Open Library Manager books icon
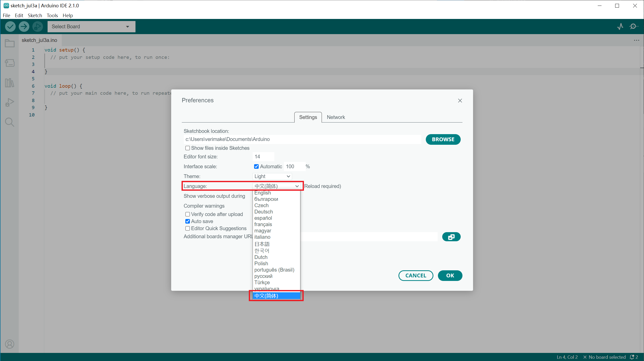 tap(10, 83)
